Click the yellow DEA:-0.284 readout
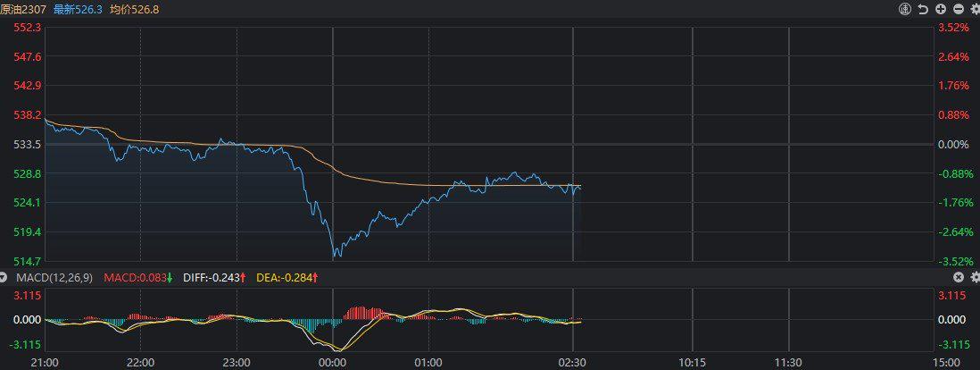 [x=284, y=278]
